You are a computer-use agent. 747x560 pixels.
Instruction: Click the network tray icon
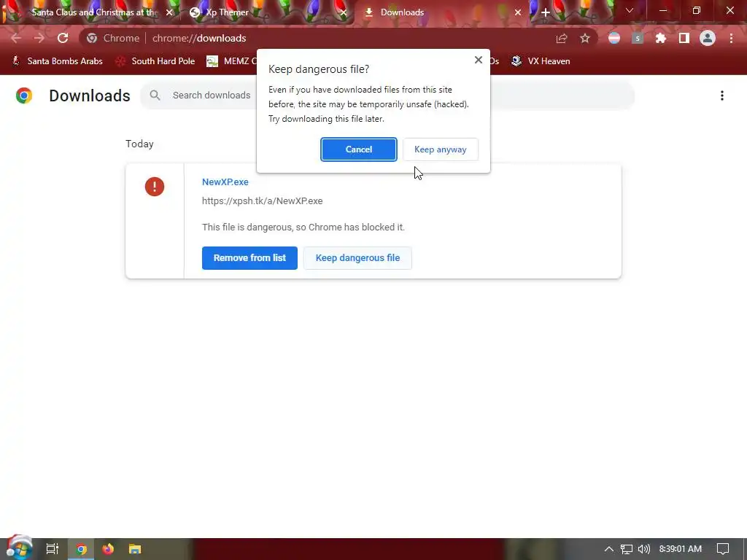627,549
